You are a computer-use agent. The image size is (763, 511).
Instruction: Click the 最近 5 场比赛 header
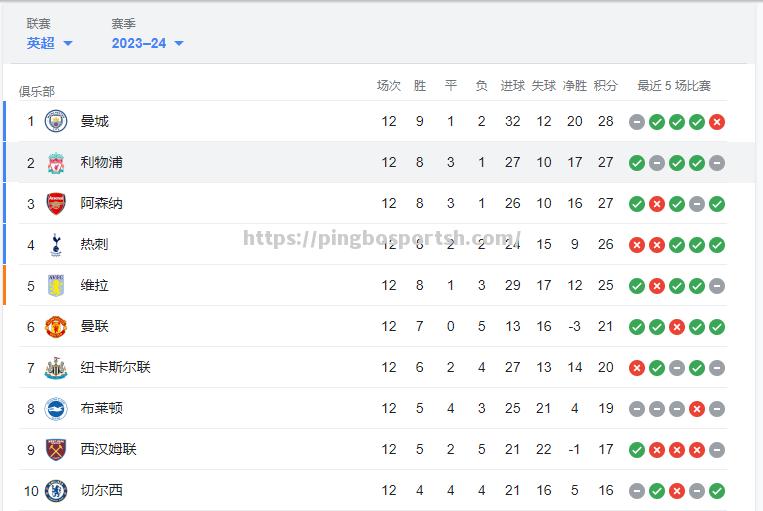(674, 86)
